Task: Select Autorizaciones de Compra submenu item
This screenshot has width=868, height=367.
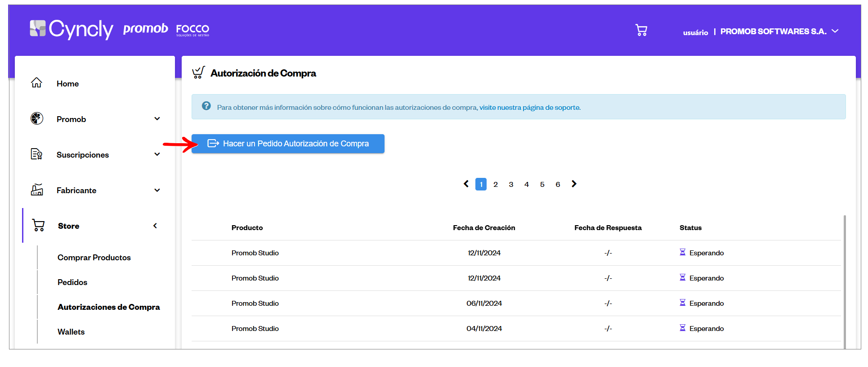Action: point(109,307)
